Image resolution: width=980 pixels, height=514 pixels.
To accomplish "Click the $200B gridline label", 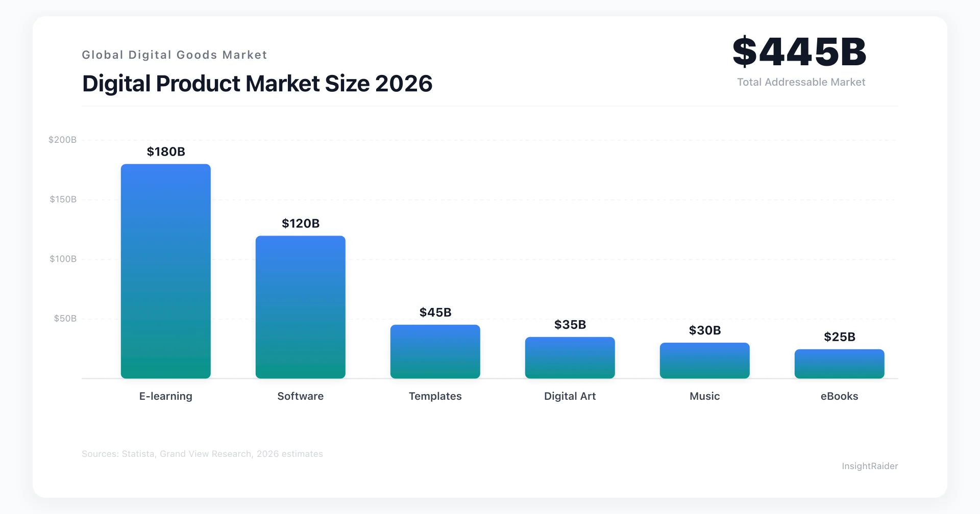I will (x=62, y=139).
